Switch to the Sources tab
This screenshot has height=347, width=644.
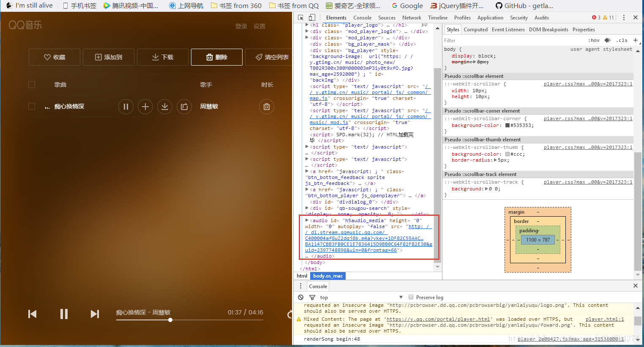tap(387, 17)
